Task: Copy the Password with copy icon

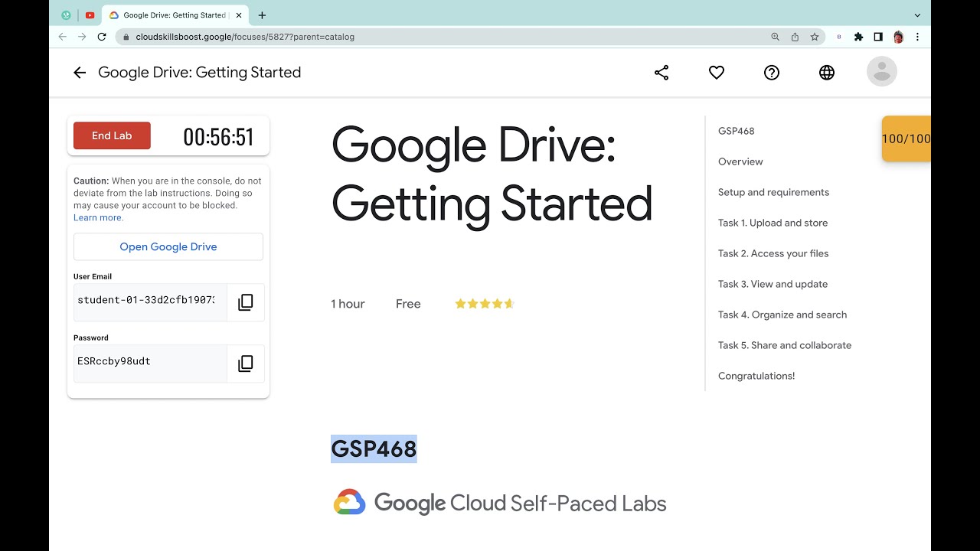Action: (246, 364)
